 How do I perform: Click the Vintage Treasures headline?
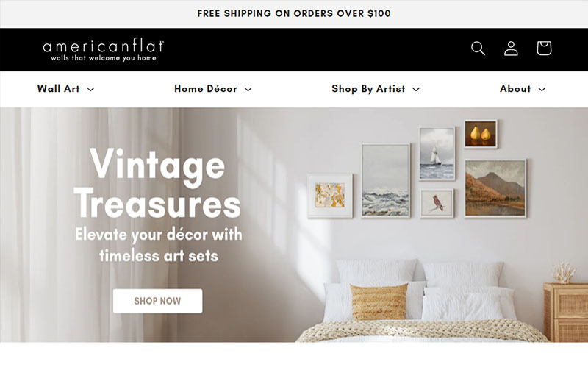click(x=157, y=183)
